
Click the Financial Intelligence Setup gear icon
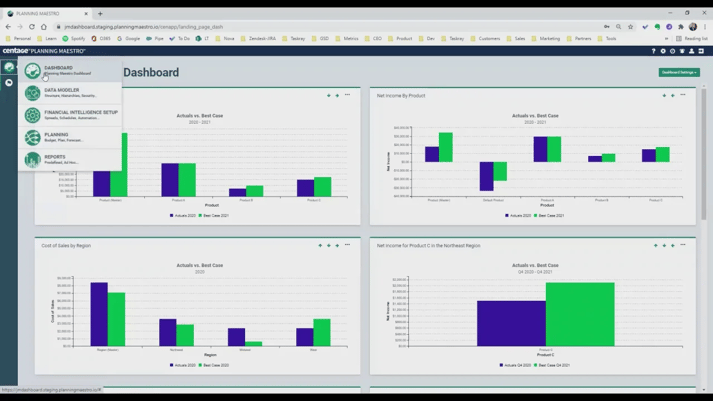(33, 115)
